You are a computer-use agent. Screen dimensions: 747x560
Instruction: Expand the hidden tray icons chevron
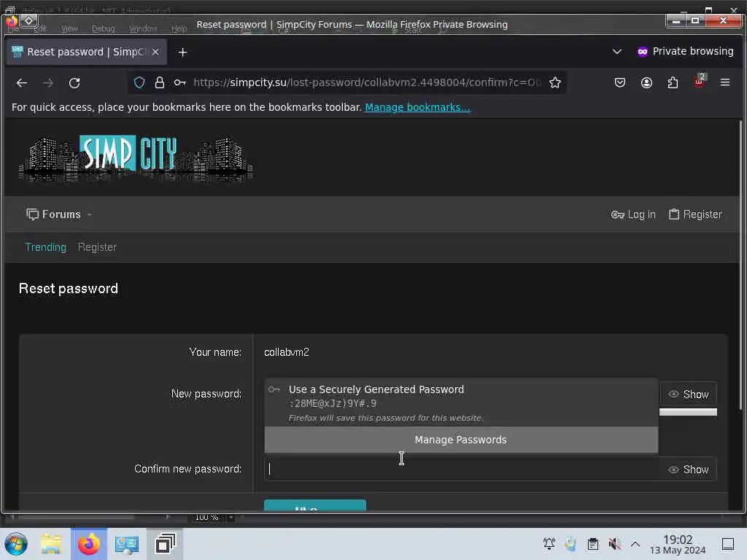pos(635,544)
